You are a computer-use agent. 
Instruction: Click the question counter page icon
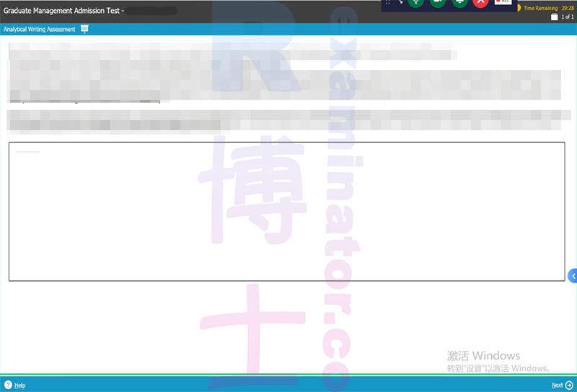coord(554,17)
